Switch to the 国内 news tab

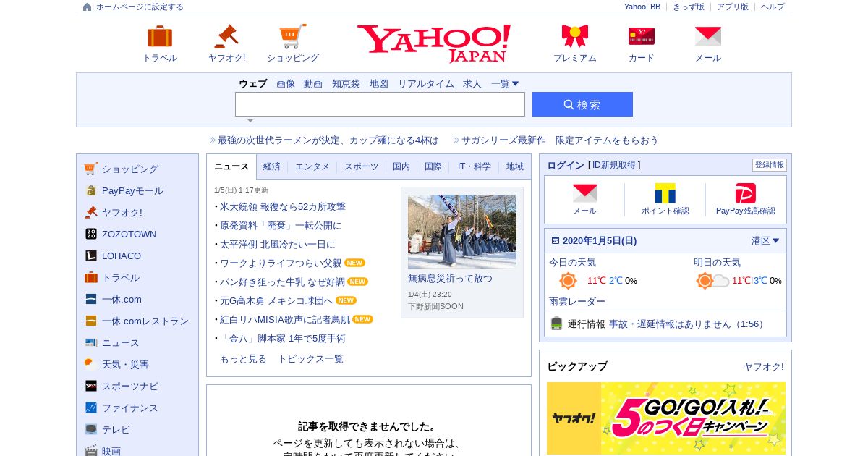pos(401,166)
